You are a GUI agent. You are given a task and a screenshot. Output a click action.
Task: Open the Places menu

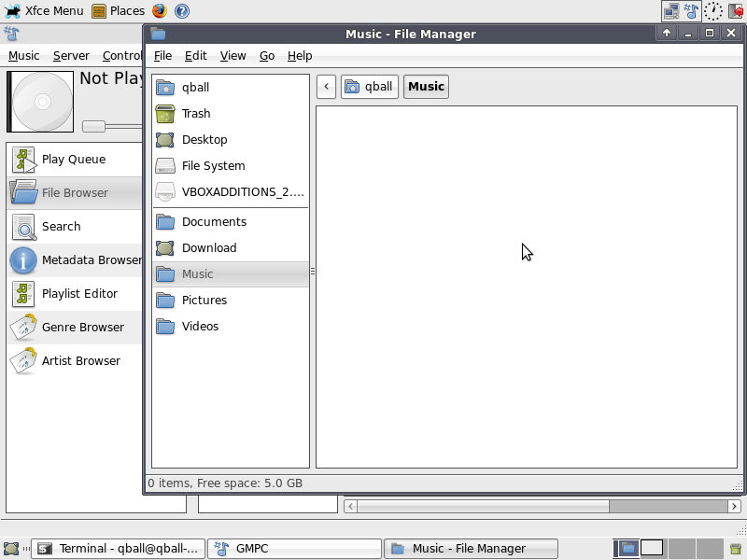click(x=119, y=10)
